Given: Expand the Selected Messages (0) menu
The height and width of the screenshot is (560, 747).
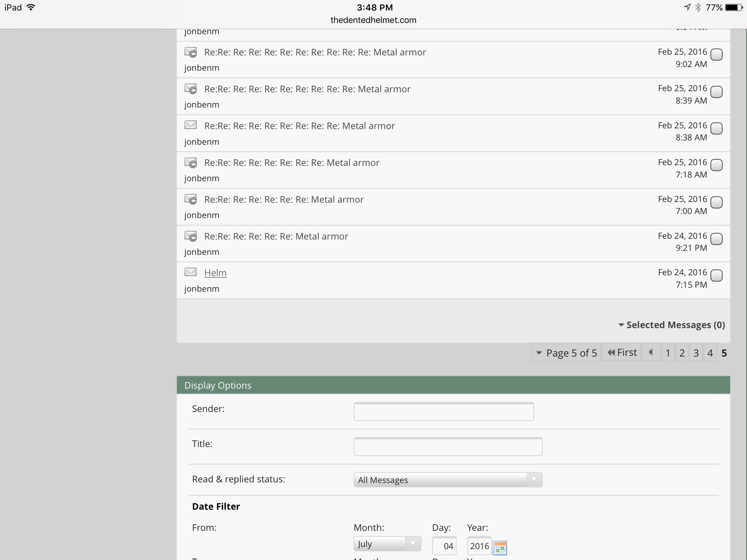Looking at the screenshot, I should pos(671,325).
